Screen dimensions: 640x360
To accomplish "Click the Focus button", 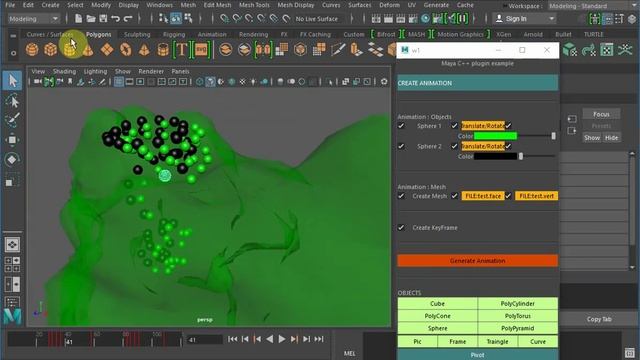I will (x=601, y=114).
